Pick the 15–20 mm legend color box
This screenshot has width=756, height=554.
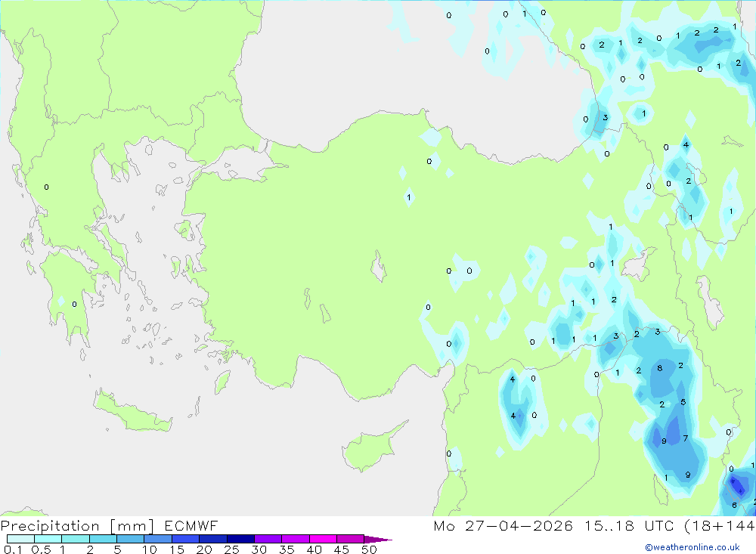click(x=186, y=539)
